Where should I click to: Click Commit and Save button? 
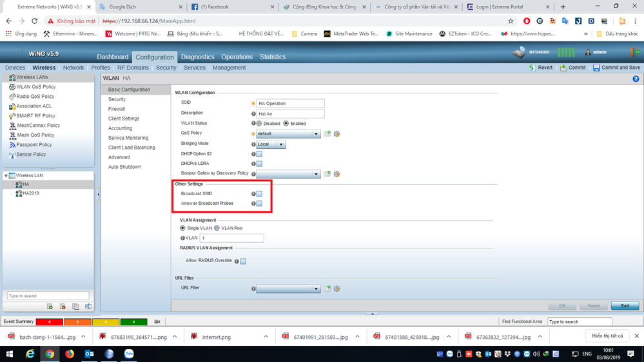click(616, 68)
